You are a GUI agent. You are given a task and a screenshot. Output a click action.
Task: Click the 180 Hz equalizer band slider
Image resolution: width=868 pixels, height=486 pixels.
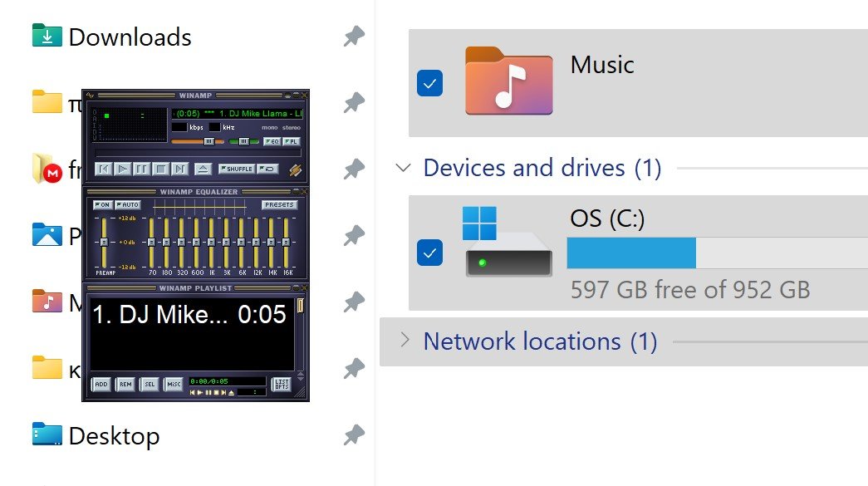[x=167, y=243]
